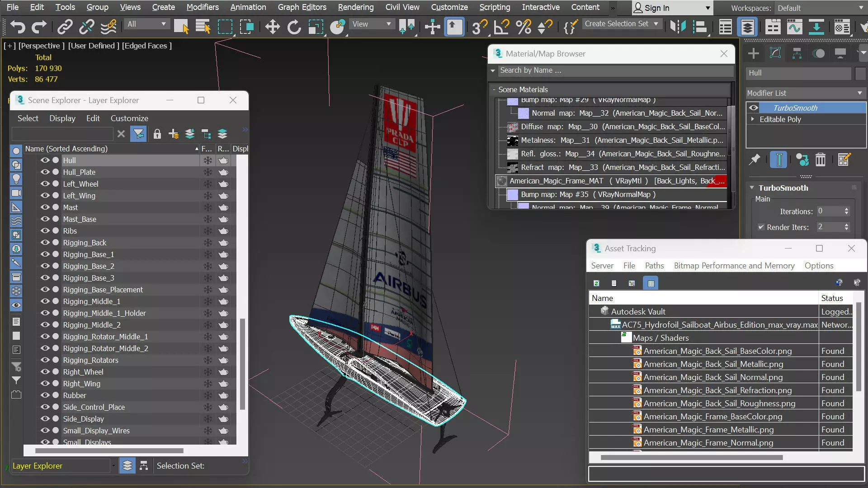Toggle visibility of Left_Wing layer
Image resolution: width=868 pixels, height=488 pixels.
point(45,195)
